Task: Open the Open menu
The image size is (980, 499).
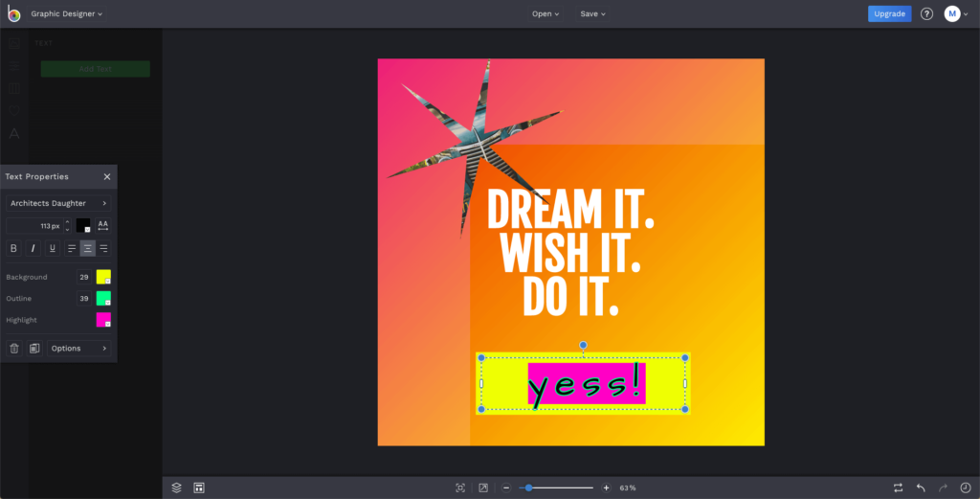Action: click(546, 14)
